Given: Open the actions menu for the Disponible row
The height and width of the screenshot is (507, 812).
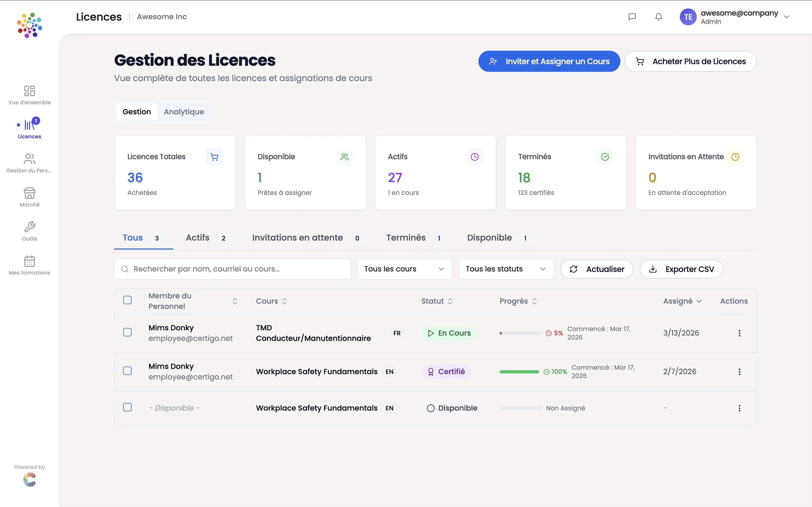Looking at the screenshot, I should [x=739, y=408].
